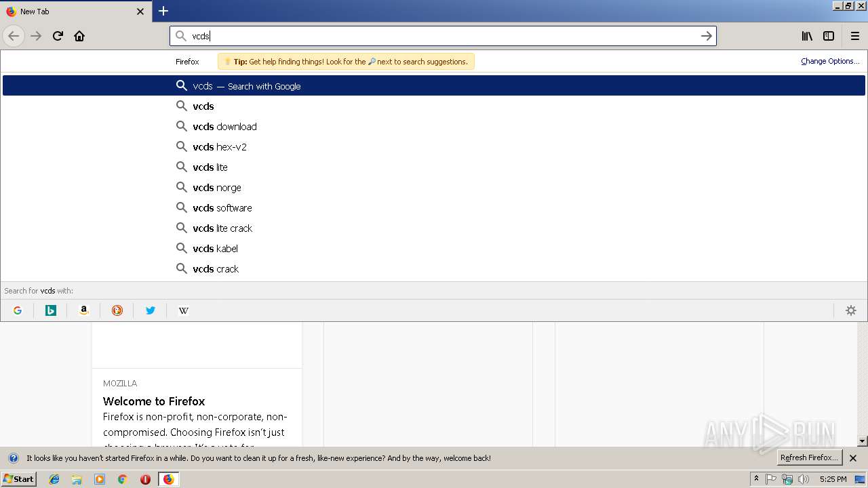
Task: Open the Firefox hamburger menu
Action: 854,36
